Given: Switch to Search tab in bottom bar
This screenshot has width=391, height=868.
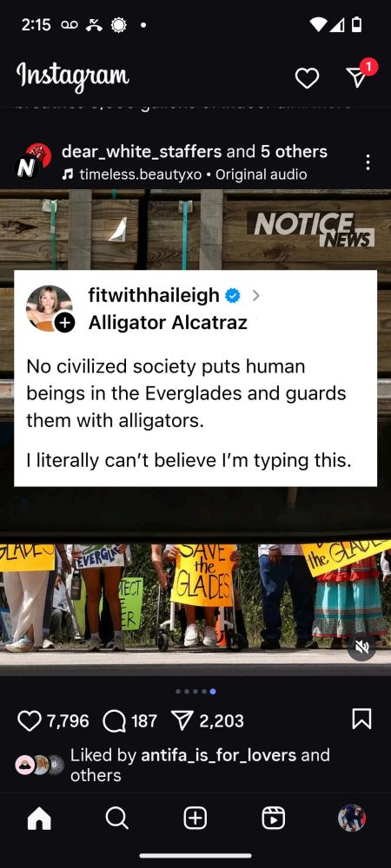Looking at the screenshot, I should 116,818.
